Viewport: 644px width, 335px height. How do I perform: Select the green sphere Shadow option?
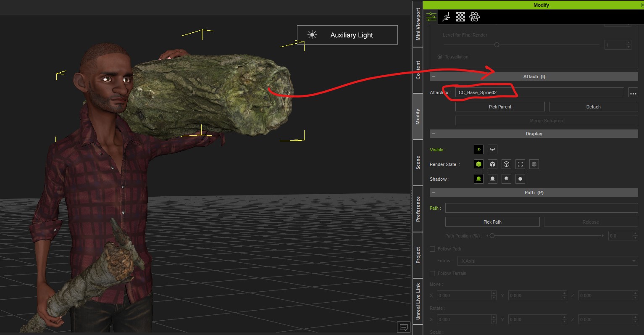click(478, 179)
